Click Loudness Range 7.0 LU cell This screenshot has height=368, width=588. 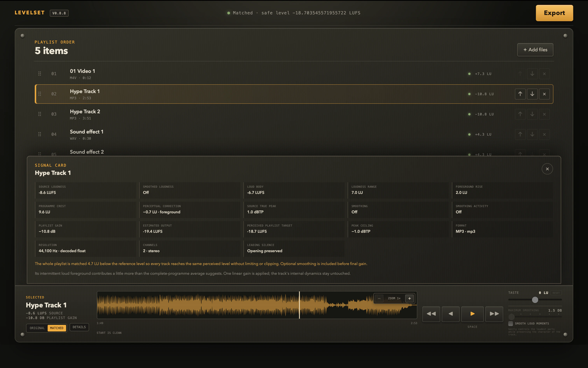(x=398, y=190)
